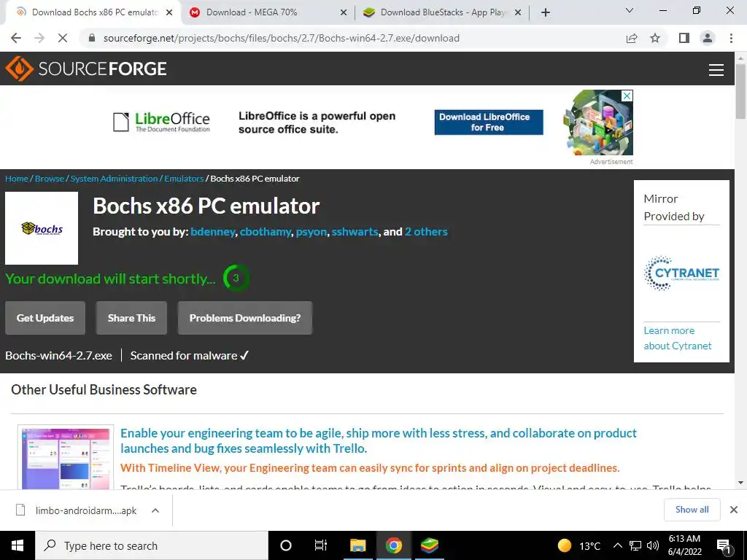Open System Administration breadcrumb link
The height and width of the screenshot is (560, 747).
pos(114,179)
